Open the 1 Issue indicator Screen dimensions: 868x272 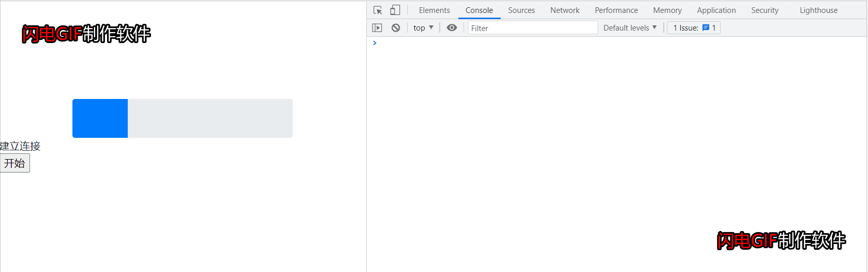694,28
